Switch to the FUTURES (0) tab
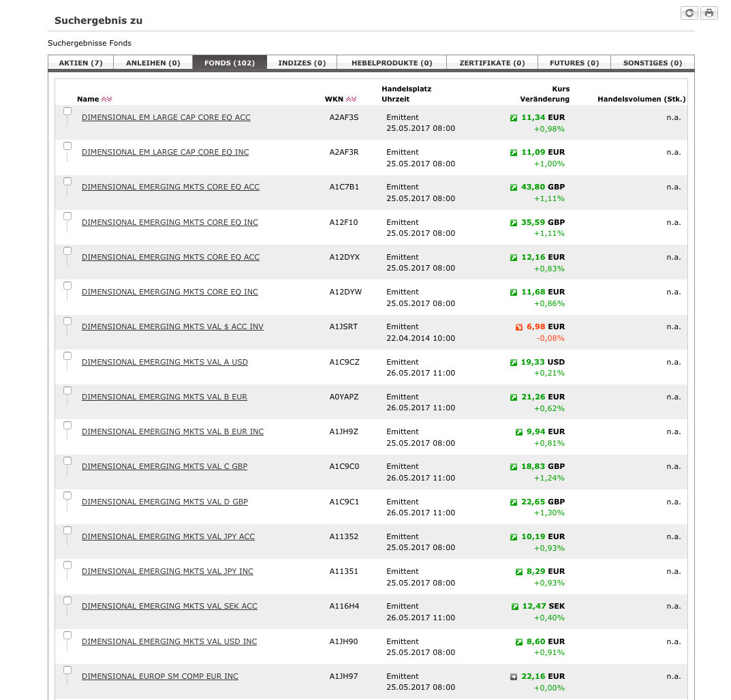The image size is (731, 700). click(x=574, y=63)
